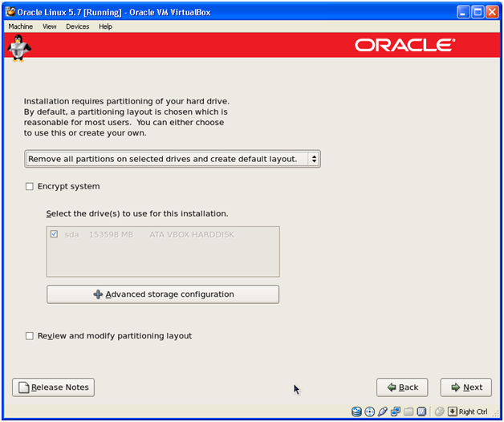Click the keyboard capture arrow icon
The image size is (504, 422).
[453, 412]
